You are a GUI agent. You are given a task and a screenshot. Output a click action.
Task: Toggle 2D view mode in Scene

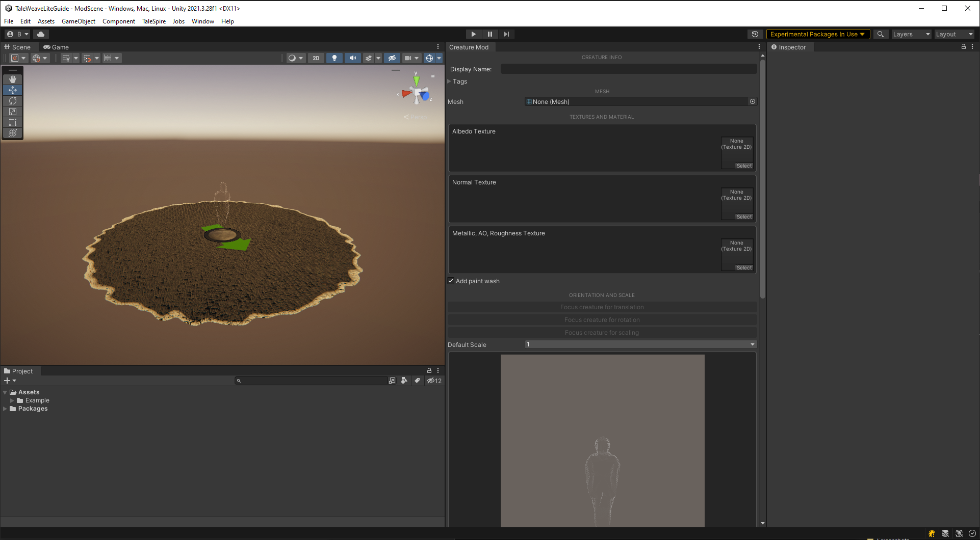(316, 58)
